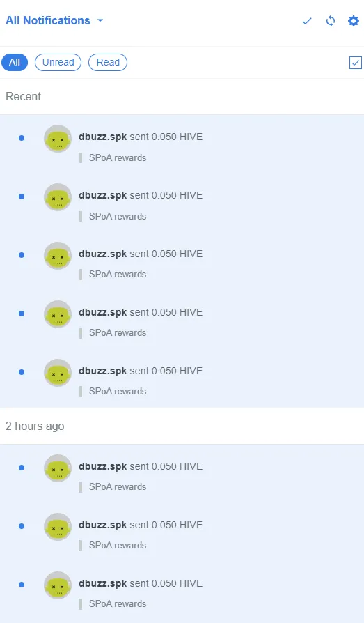Filter by Read notifications
The width and height of the screenshot is (364, 623).
coord(108,63)
